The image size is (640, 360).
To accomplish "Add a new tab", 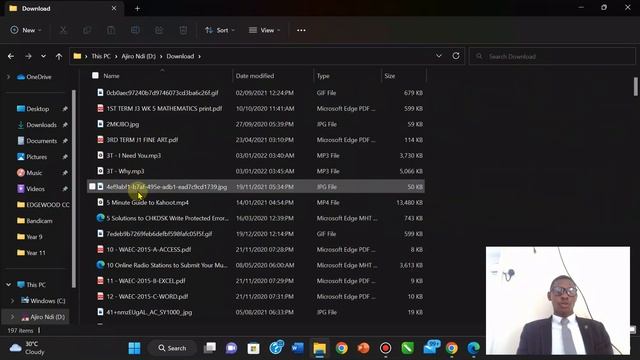I will coord(137,8).
